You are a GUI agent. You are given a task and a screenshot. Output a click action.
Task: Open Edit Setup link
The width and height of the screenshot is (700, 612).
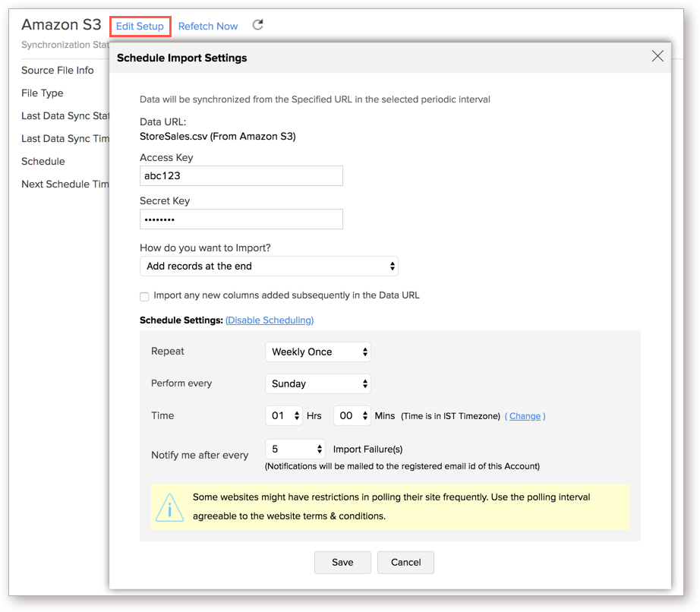click(140, 27)
